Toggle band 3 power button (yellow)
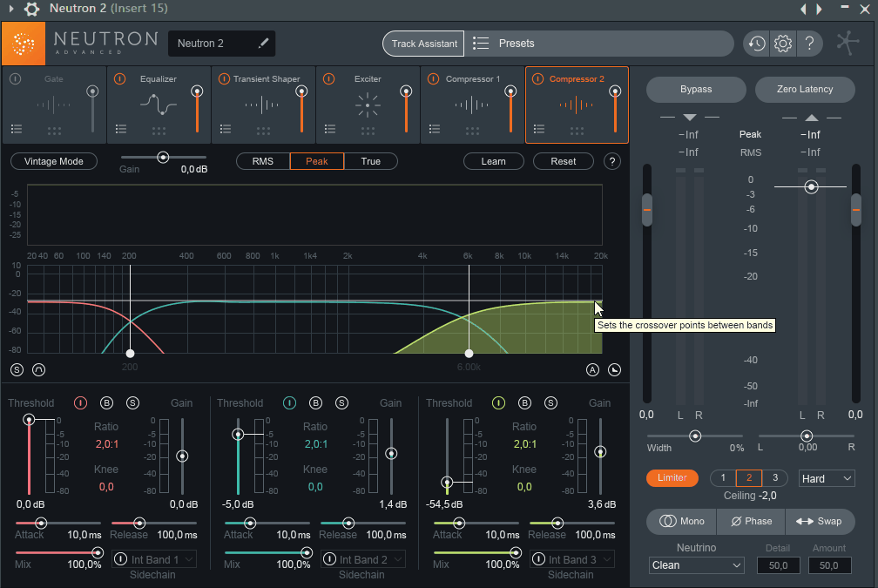 [x=498, y=402]
